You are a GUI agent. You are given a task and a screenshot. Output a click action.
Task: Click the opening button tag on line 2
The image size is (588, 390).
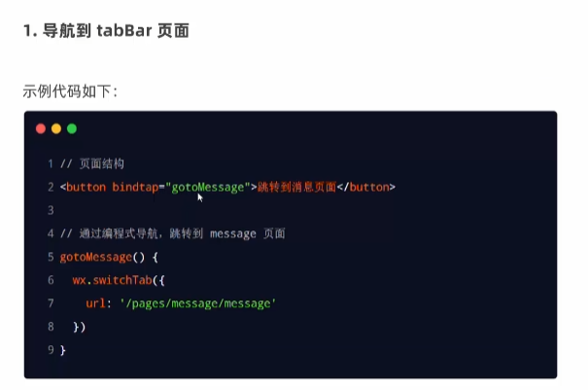coord(83,187)
